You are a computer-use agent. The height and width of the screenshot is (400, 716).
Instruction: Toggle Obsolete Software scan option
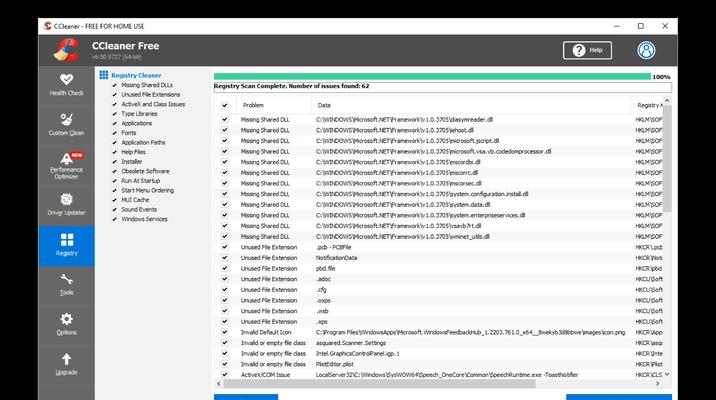point(115,172)
